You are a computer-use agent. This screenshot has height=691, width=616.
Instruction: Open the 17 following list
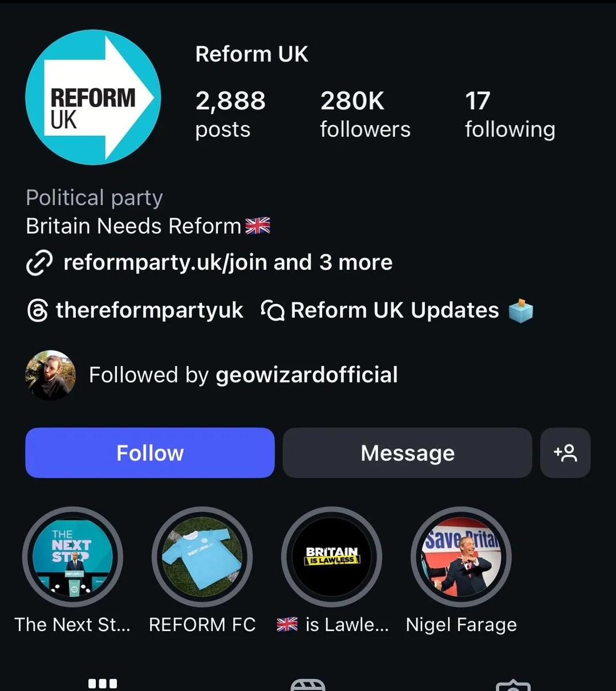tap(509, 114)
